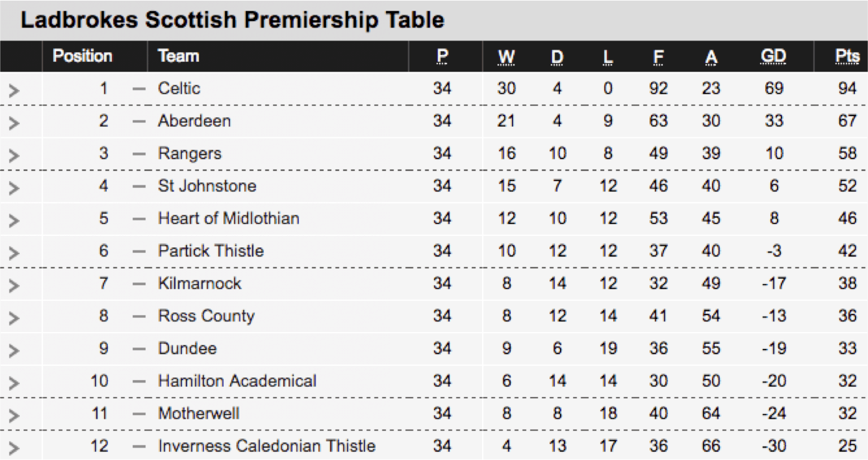Expand Inverness Caledonian Thistle row chevron
Screen dimensions: 868x460
click(14, 448)
